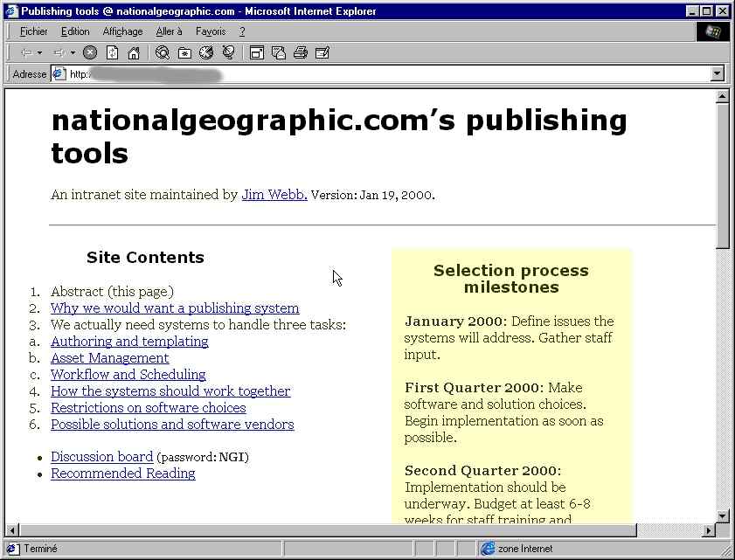The height and width of the screenshot is (560, 735).
Task: Open Restrictions on software choices link
Action: click(148, 408)
